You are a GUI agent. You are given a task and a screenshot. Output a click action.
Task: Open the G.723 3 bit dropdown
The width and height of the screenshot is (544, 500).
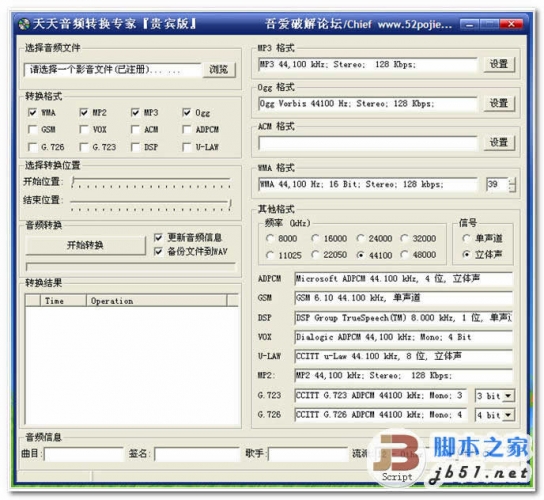pyautogui.click(x=508, y=396)
